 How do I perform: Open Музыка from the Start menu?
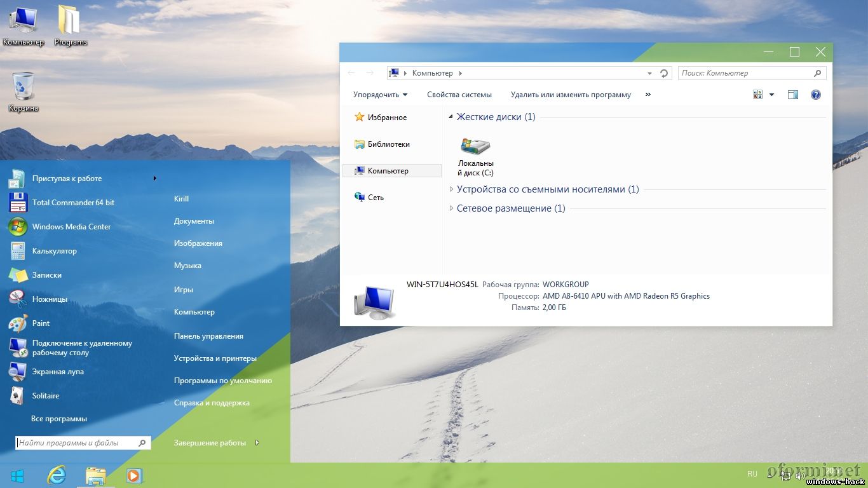[x=187, y=266]
